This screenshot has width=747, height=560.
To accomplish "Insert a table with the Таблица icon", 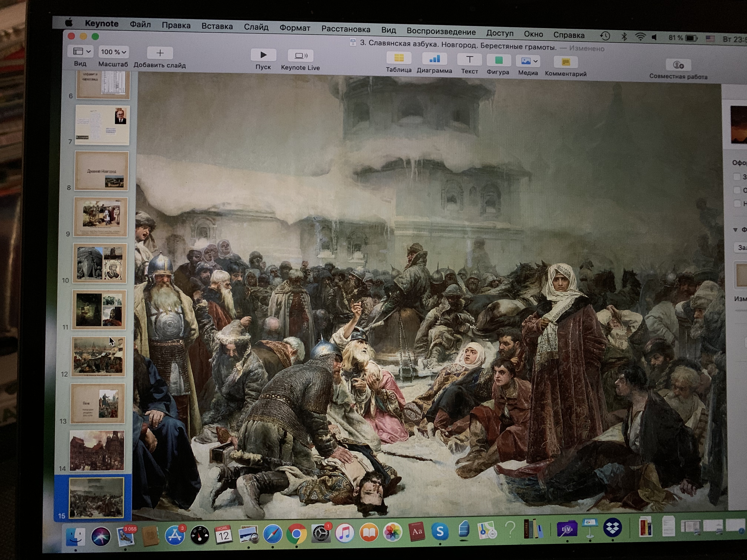I will pos(399,58).
